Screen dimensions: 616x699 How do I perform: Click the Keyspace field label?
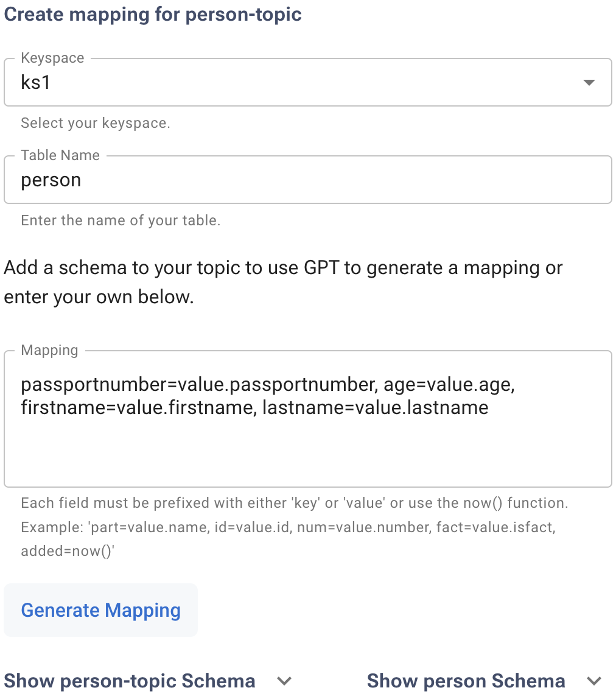click(x=52, y=58)
